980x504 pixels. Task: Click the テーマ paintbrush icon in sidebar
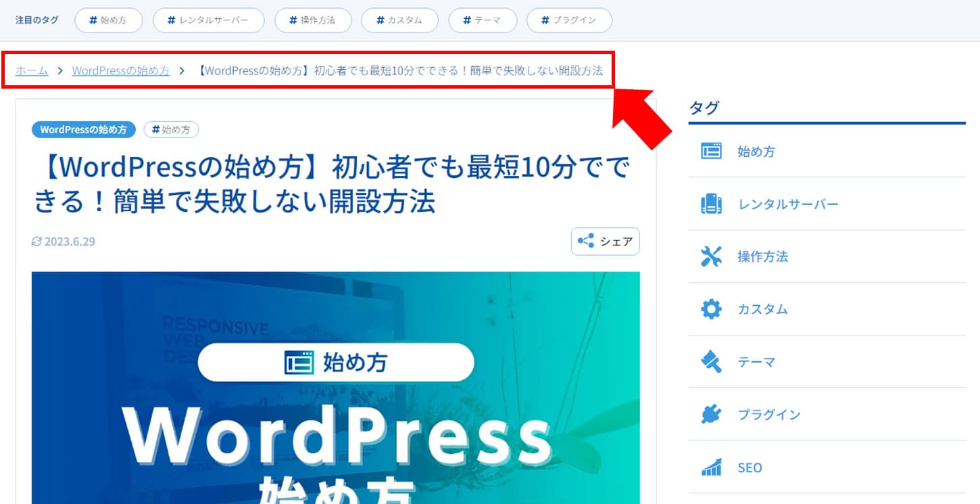coord(711,362)
